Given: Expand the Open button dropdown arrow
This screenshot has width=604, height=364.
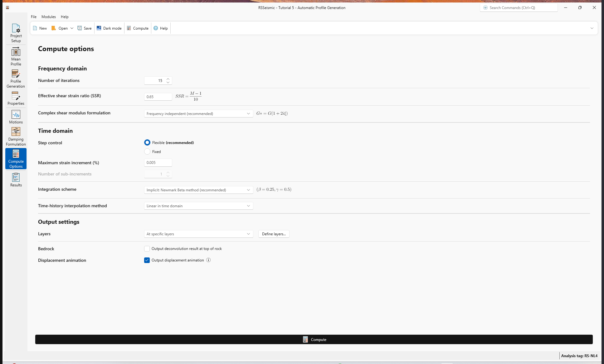Looking at the screenshot, I should point(72,28).
